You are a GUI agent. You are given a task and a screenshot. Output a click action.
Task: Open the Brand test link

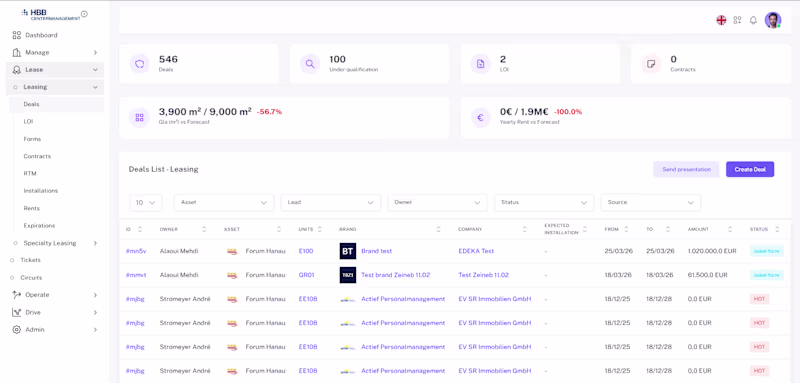coord(377,251)
